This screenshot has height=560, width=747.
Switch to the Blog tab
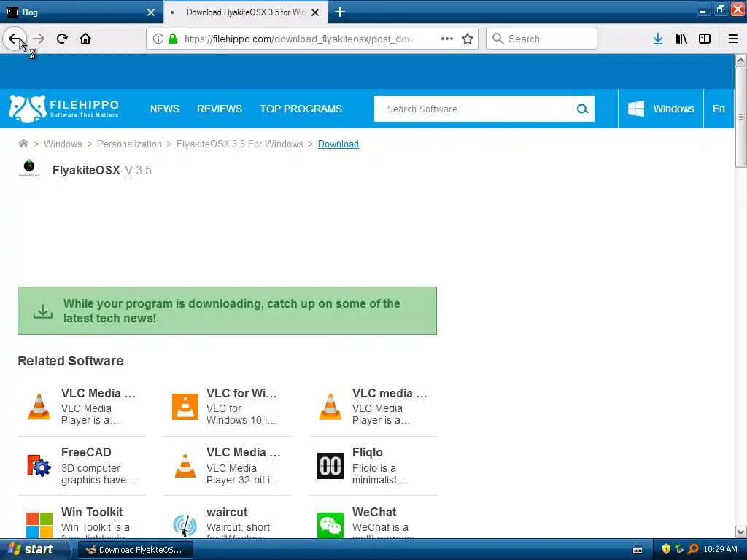click(81, 12)
